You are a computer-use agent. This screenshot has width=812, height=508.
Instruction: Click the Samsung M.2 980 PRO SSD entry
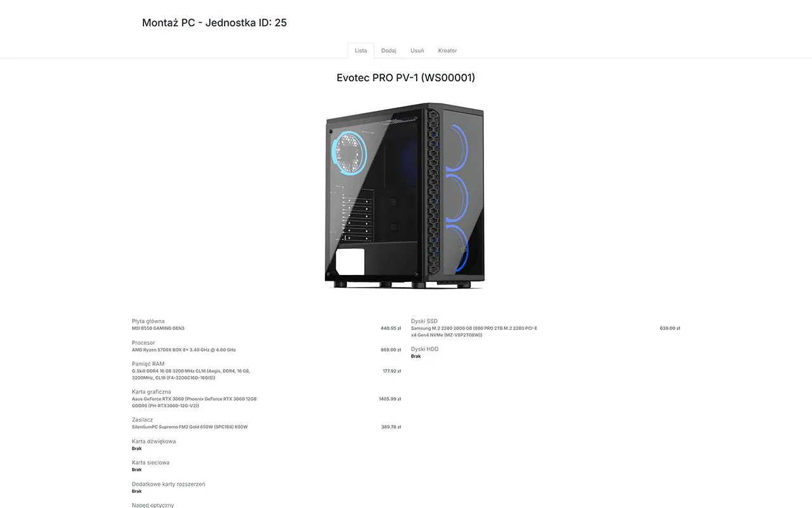click(474, 331)
